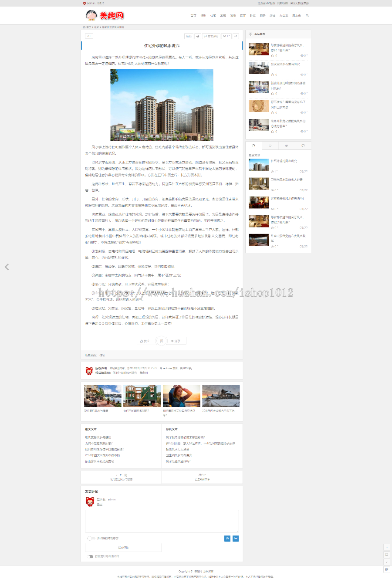The image size is (392, 583).
Task: Click the admin avatar icon in the top bar
Action: click(x=84, y=3)
